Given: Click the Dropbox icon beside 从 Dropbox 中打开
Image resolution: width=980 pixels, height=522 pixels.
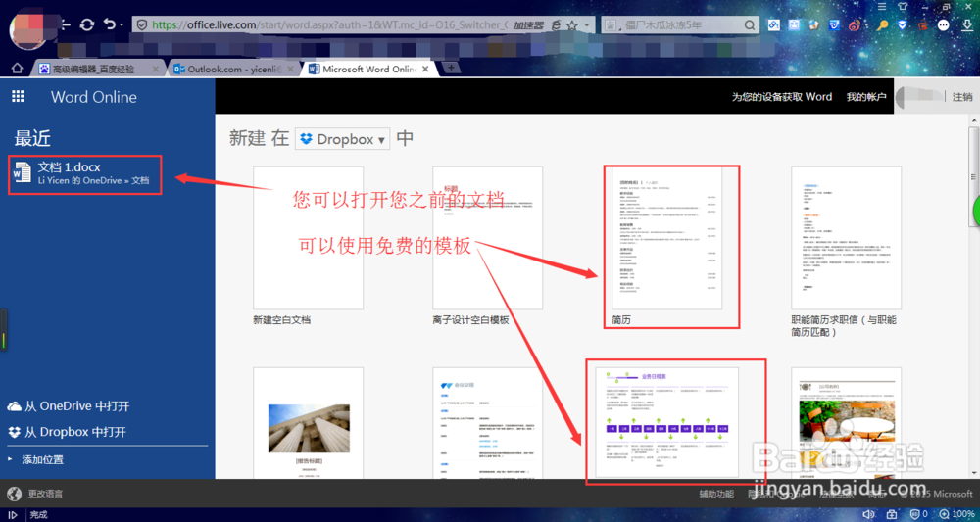Looking at the screenshot, I should tap(14, 432).
